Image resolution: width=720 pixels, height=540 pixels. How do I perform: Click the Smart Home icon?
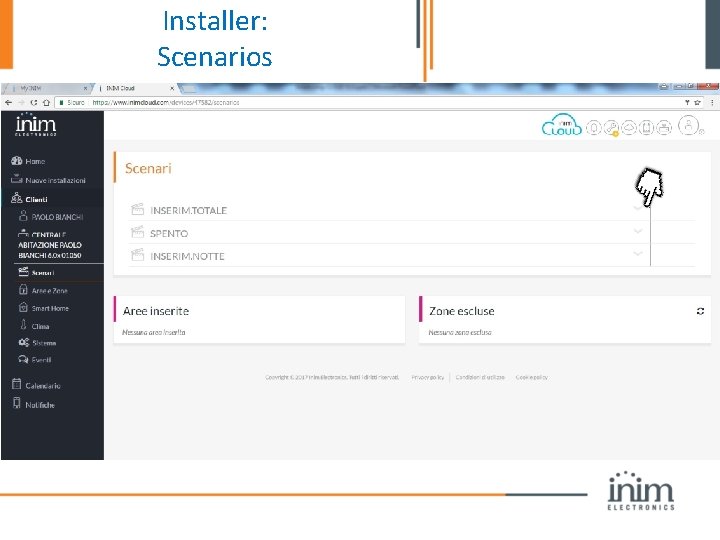tap(23, 307)
